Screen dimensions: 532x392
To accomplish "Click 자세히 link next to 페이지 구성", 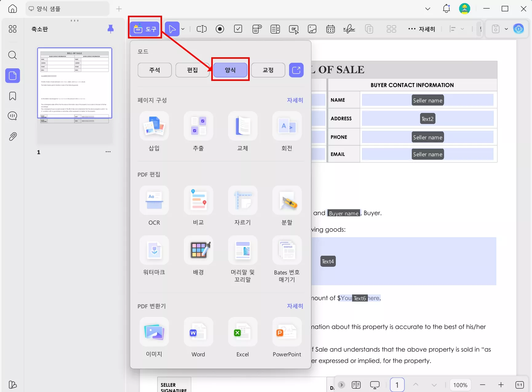I will [295, 100].
